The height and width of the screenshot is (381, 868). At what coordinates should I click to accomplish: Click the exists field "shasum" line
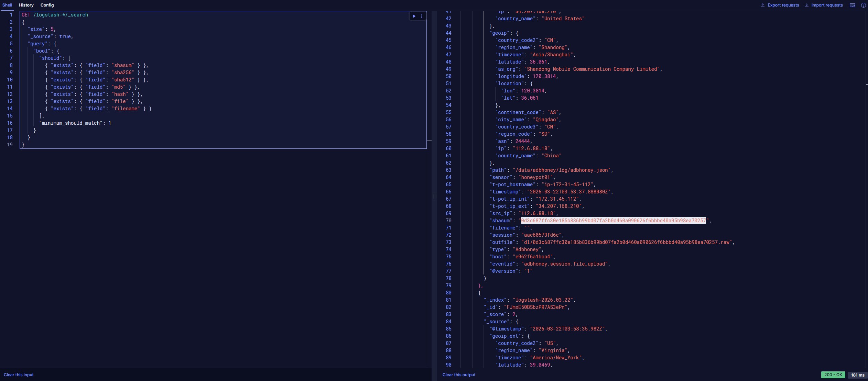[97, 65]
